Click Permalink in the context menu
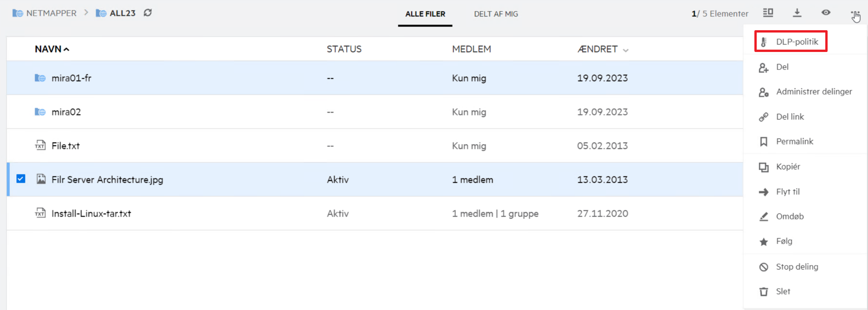Screen dimensions: 868x310 click(x=794, y=141)
